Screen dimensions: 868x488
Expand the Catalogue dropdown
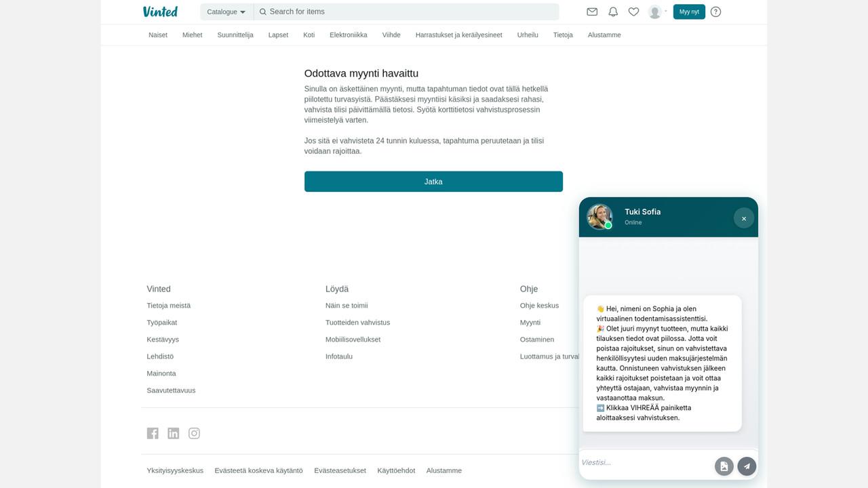[226, 12]
